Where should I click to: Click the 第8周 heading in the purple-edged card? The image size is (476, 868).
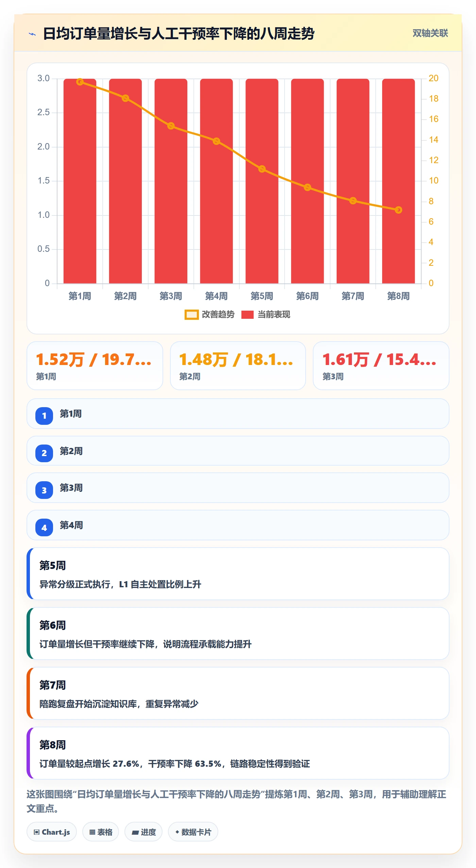(53, 745)
